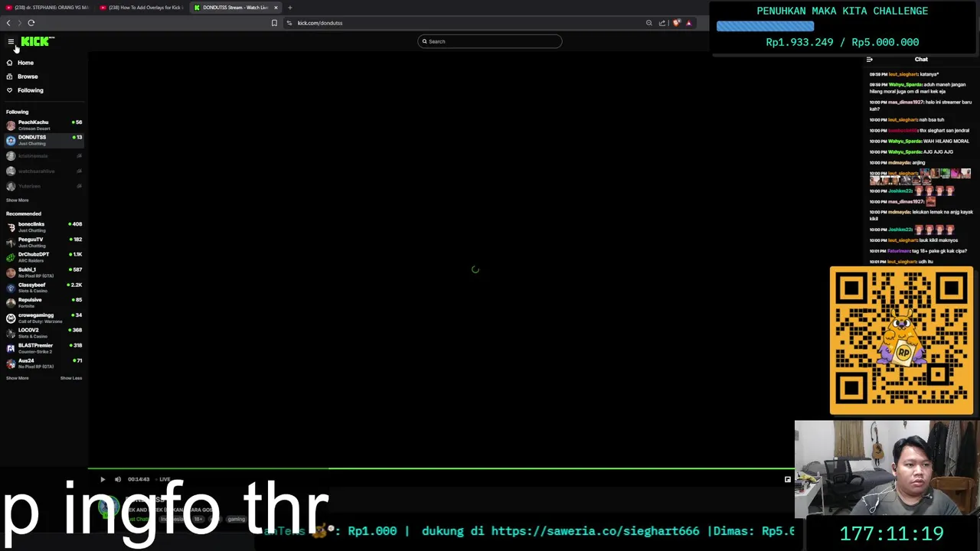Click the donation QR code
The image size is (980, 551).
point(902,341)
